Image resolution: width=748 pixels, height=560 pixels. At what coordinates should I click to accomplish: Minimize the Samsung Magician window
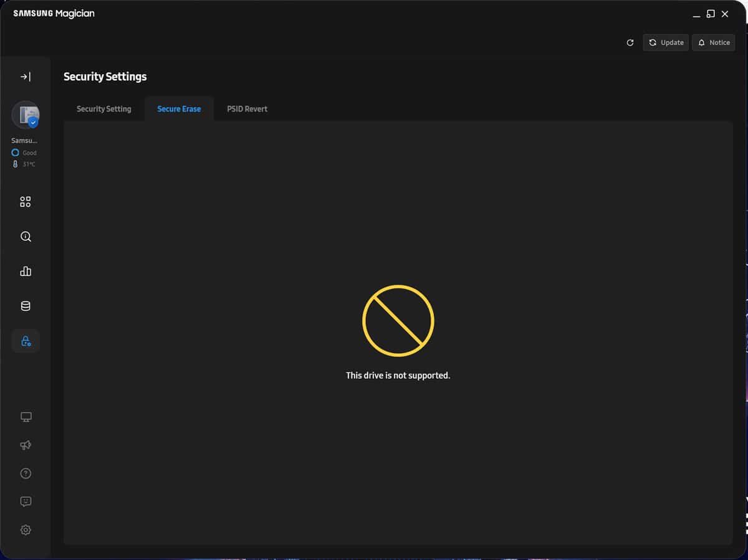[697, 14]
